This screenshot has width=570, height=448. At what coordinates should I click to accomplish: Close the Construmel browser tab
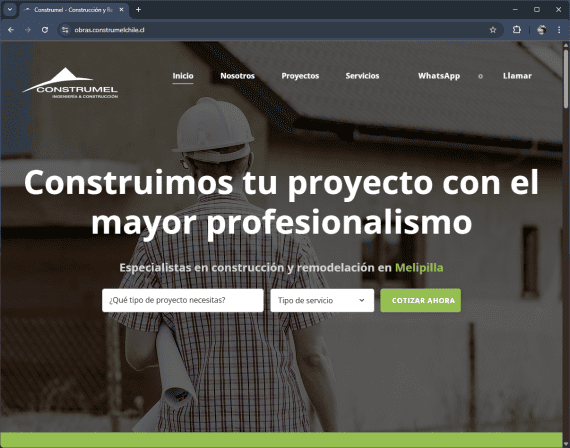pos(121,10)
